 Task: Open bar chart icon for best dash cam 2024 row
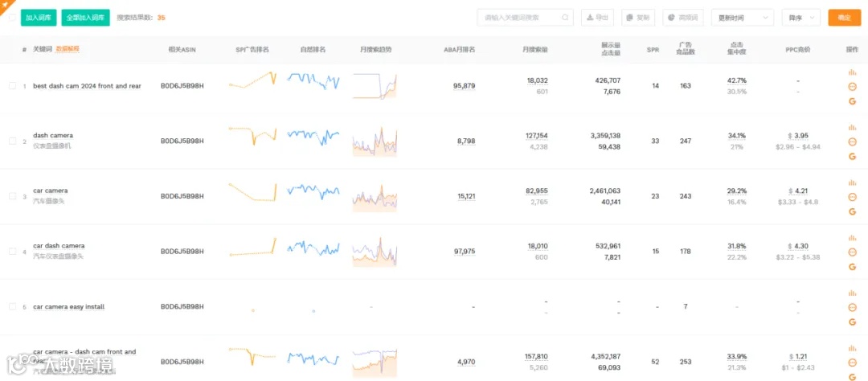coord(852,72)
